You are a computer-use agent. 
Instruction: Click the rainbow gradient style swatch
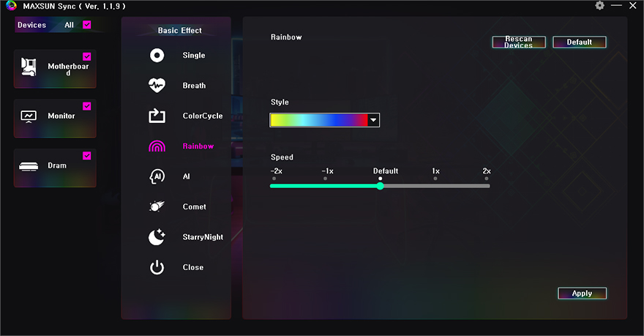[x=319, y=120]
